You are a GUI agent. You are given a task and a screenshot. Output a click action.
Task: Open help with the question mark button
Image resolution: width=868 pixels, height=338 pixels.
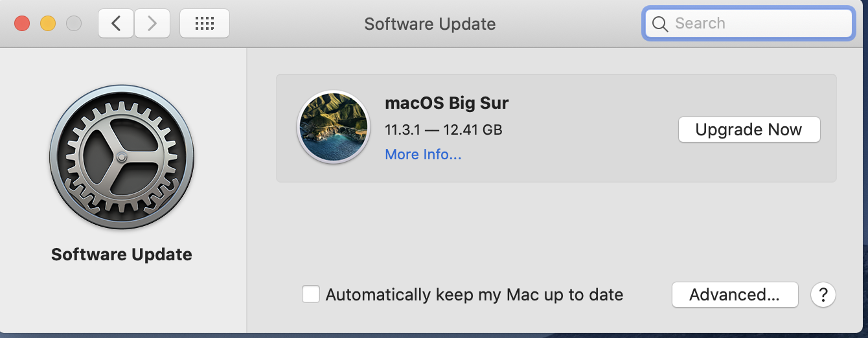pyautogui.click(x=823, y=295)
